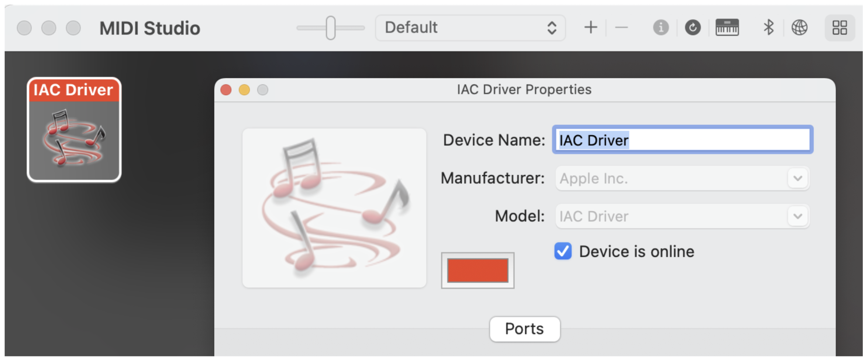This screenshot has height=359, width=868.
Task: Expand the Model dropdown arrow
Action: (798, 216)
